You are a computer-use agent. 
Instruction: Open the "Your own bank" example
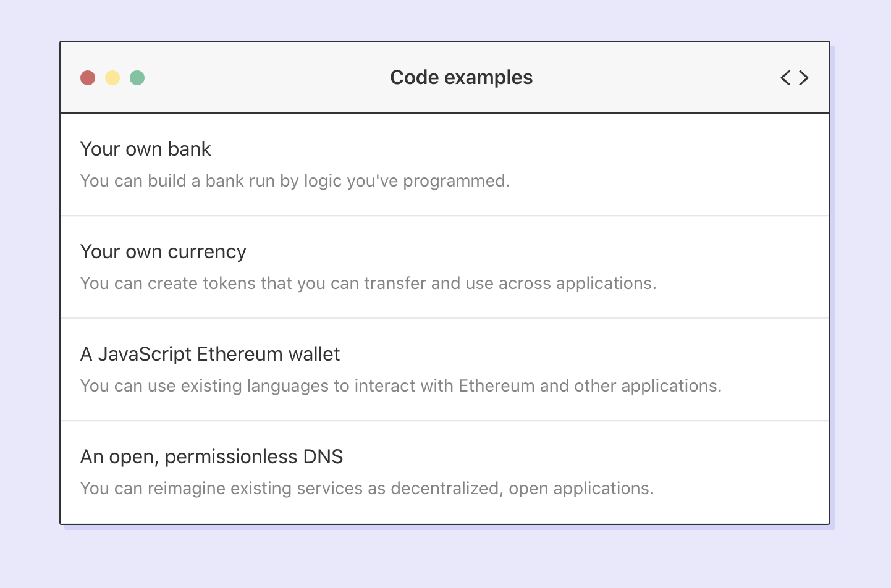(146, 149)
